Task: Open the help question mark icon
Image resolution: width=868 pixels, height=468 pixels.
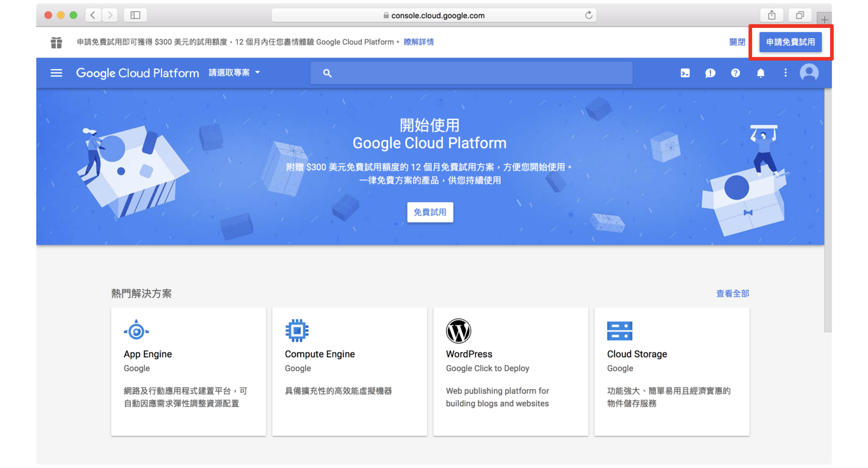Action: tap(735, 73)
